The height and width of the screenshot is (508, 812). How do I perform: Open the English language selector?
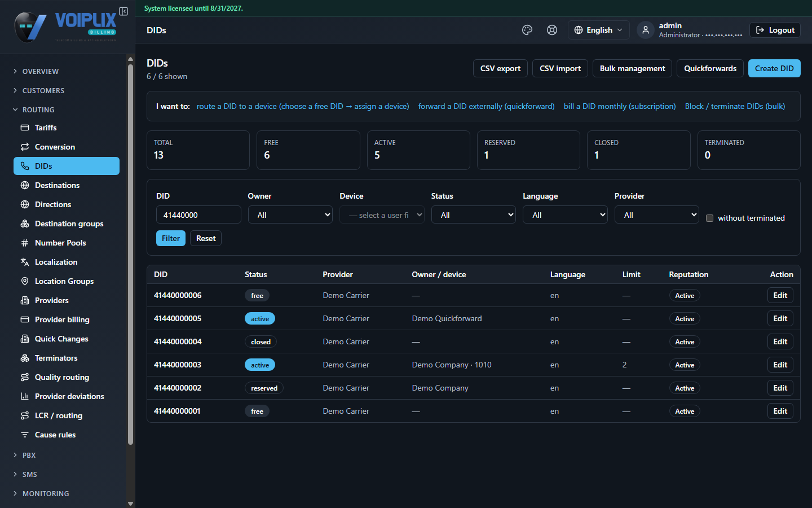(599, 30)
